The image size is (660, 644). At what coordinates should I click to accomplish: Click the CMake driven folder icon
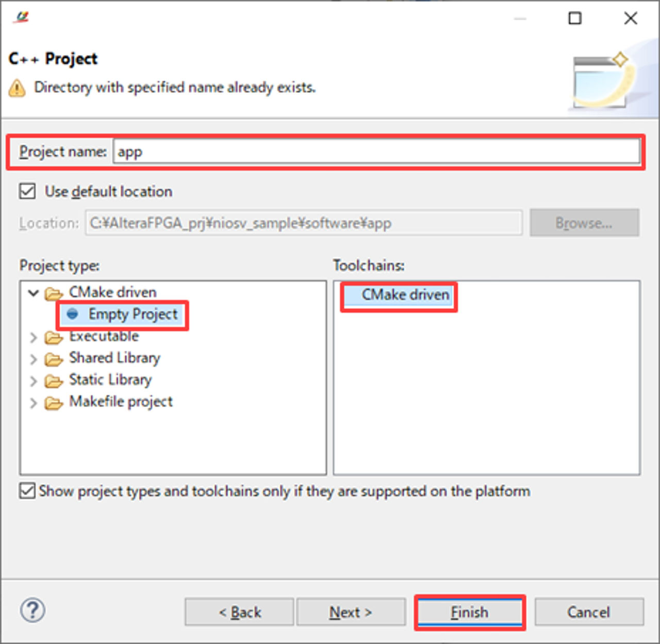[x=54, y=294]
